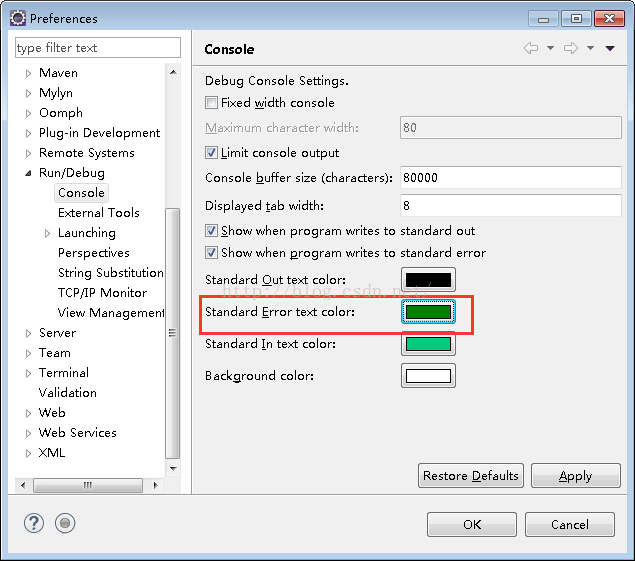Expand the Plug-in Development node

tap(28, 133)
